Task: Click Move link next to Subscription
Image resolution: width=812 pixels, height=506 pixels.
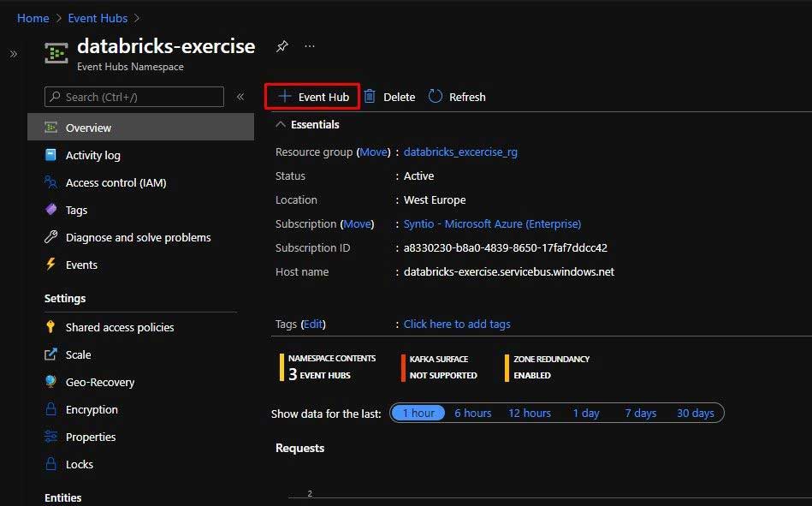Action: click(358, 224)
